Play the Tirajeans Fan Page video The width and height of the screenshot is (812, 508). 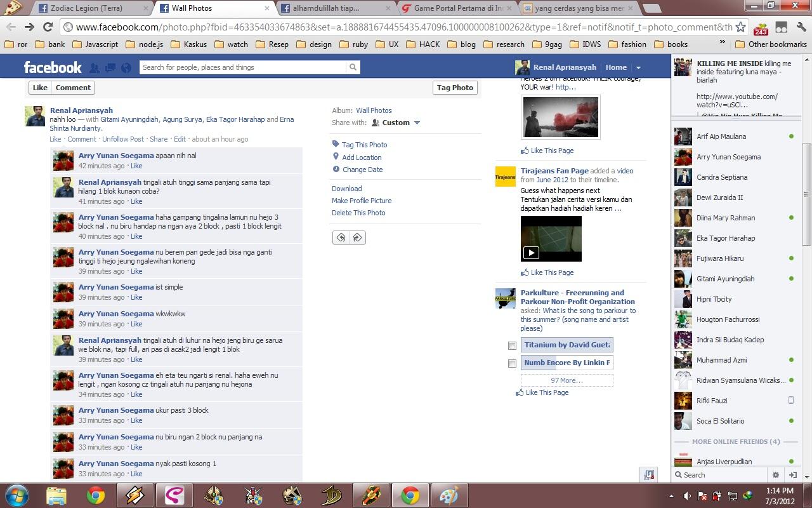tap(531, 253)
